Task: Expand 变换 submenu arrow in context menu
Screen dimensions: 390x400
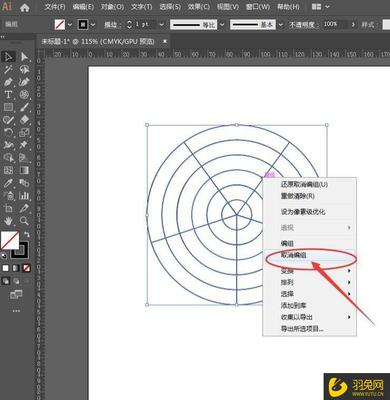Action: tap(349, 271)
